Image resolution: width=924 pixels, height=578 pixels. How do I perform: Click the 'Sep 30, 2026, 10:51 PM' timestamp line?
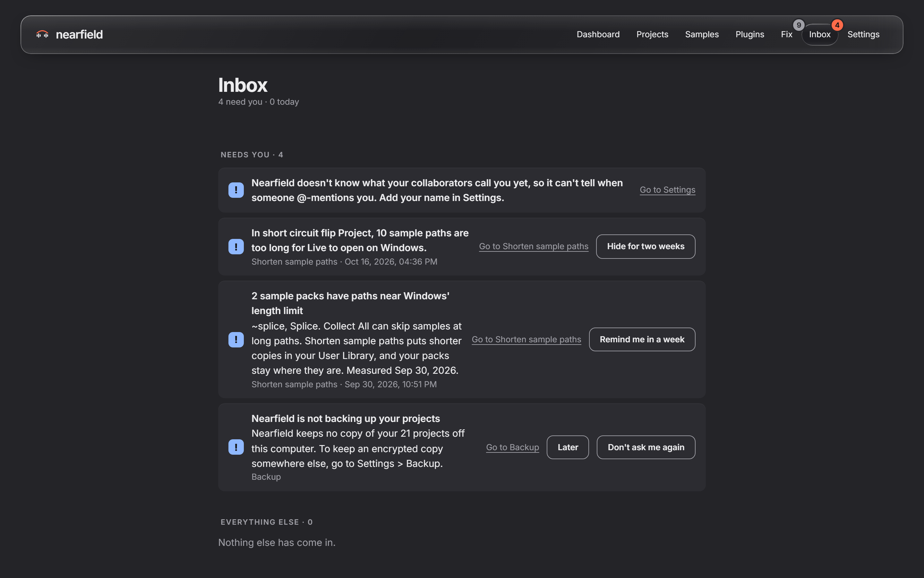[344, 385]
